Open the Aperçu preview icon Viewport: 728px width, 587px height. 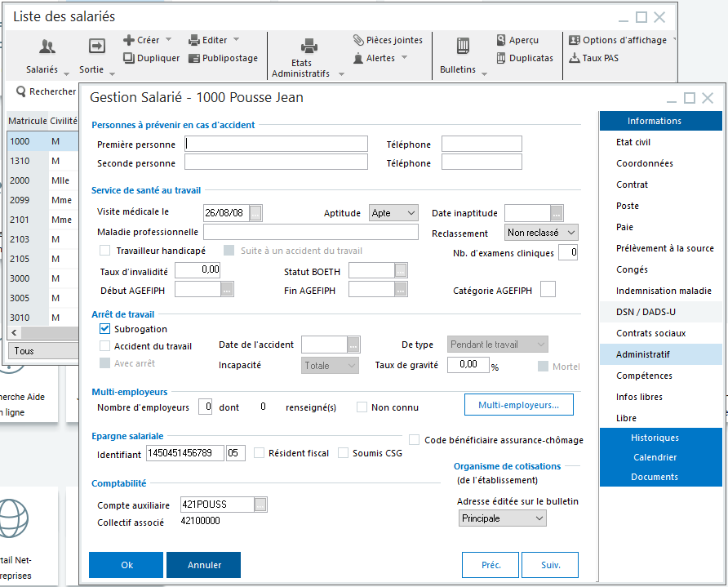pyautogui.click(x=501, y=40)
